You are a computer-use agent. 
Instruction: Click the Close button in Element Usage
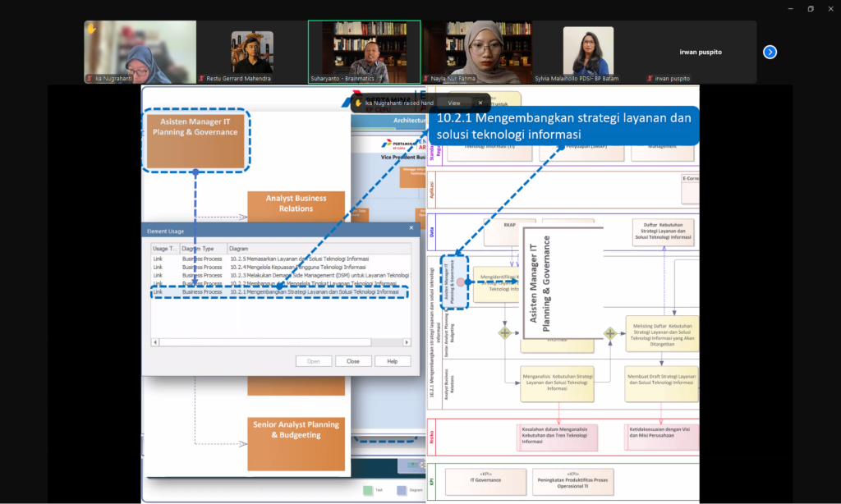pos(352,361)
